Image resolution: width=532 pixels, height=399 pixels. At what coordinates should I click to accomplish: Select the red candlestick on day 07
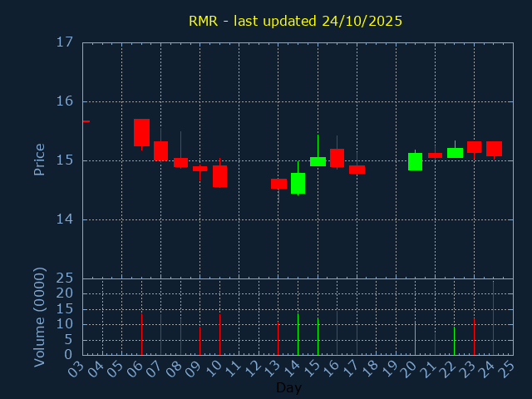(160, 150)
